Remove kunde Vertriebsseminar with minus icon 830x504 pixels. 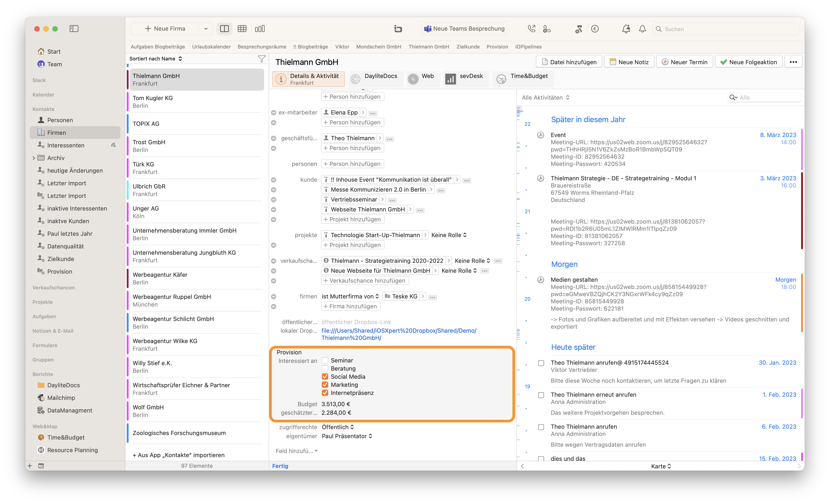[274, 200]
